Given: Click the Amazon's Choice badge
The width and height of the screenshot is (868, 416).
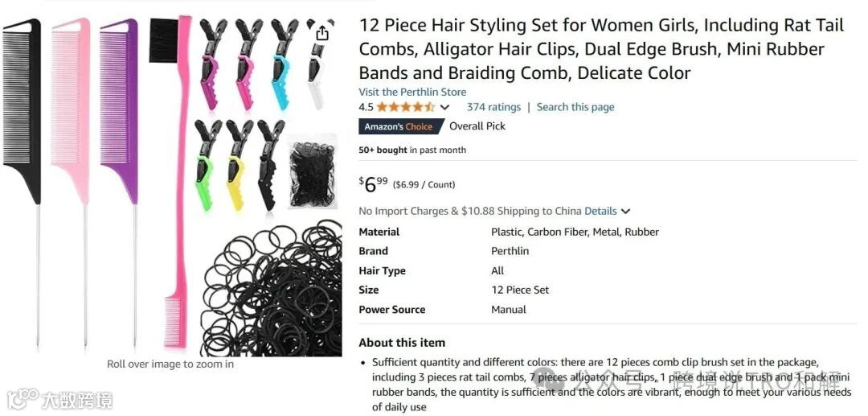Looking at the screenshot, I should pyautogui.click(x=401, y=126).
